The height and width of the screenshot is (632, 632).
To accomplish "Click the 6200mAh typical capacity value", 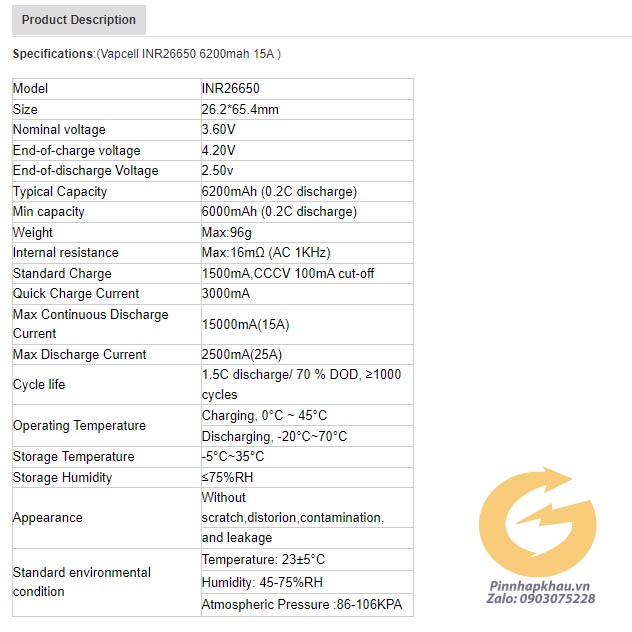I will coord(279,191).
